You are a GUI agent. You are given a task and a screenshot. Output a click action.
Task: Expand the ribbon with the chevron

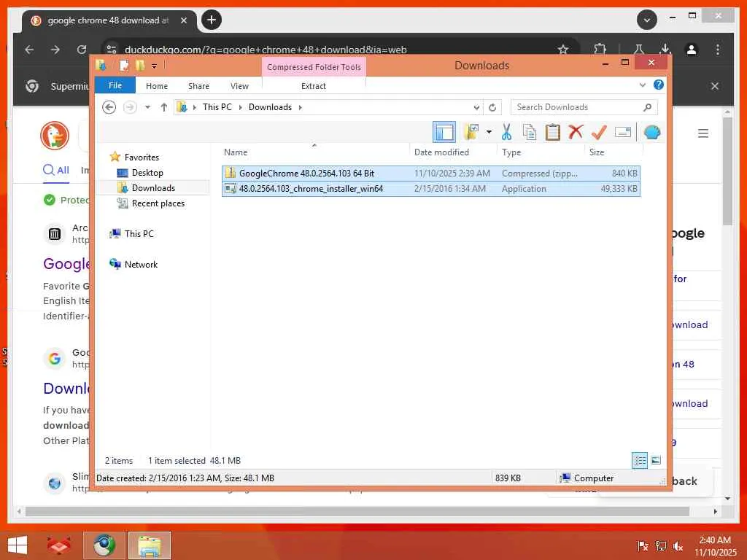[x=642, y=85]
